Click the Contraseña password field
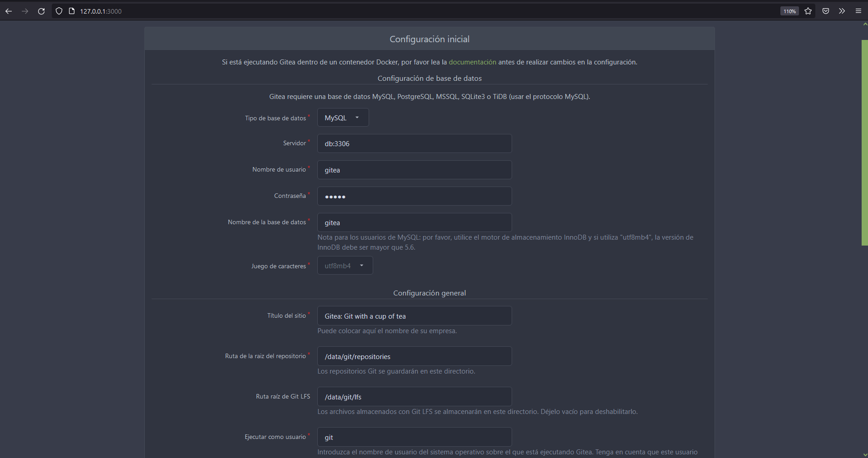 pos(414,196)
